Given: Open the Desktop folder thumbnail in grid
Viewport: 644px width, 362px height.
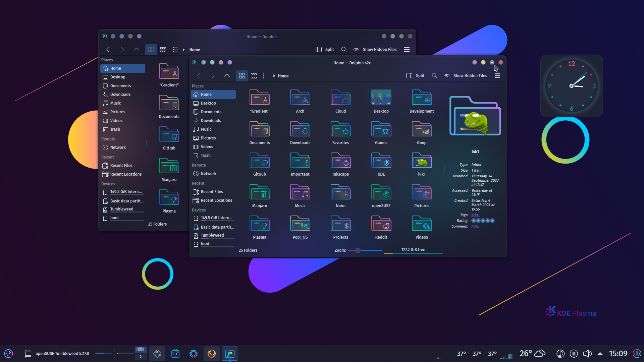Looking at the screenshot, I should coord(381,101).
